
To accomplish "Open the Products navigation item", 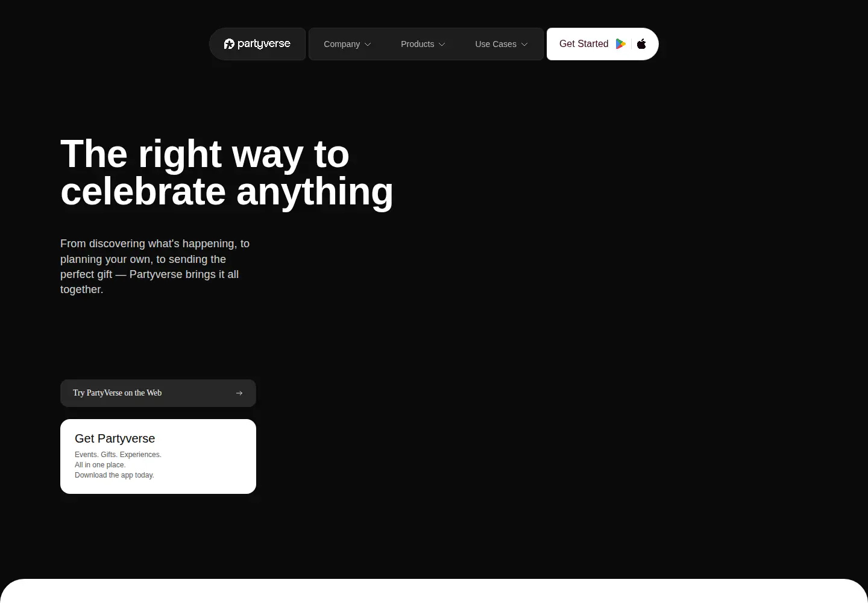I will [423, 44].
